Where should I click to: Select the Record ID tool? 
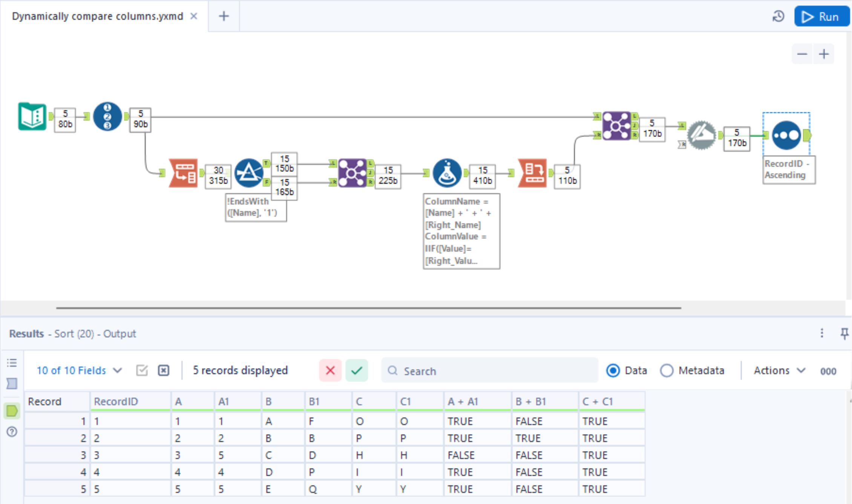point(107,117)
